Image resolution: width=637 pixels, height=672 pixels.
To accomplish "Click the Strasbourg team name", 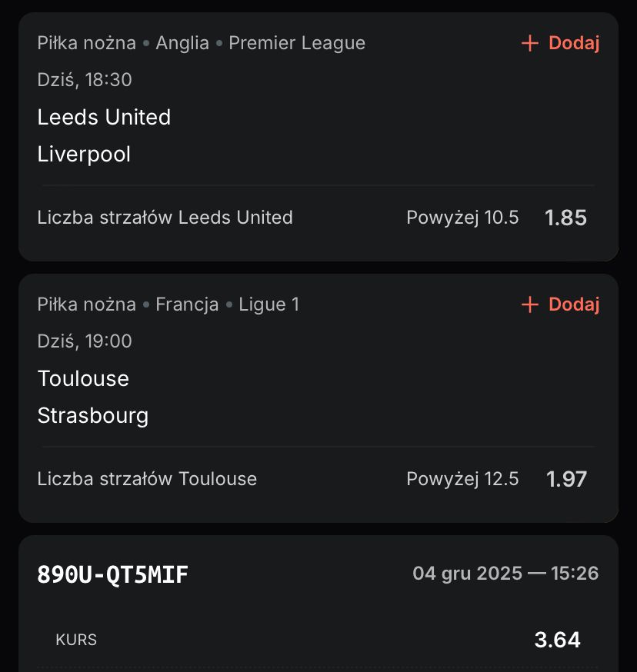I will [x=93, y=416].
